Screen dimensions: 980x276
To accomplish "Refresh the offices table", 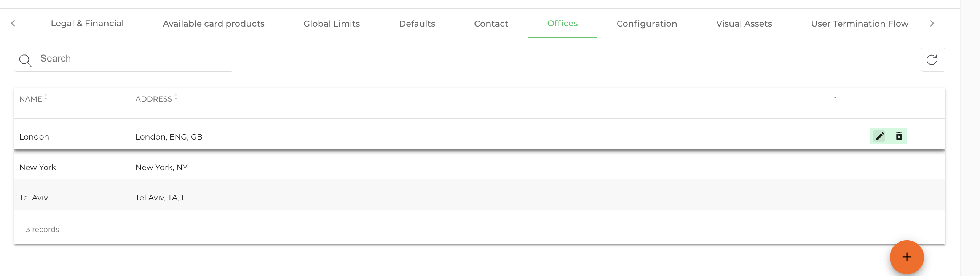I will pos(933,60).
